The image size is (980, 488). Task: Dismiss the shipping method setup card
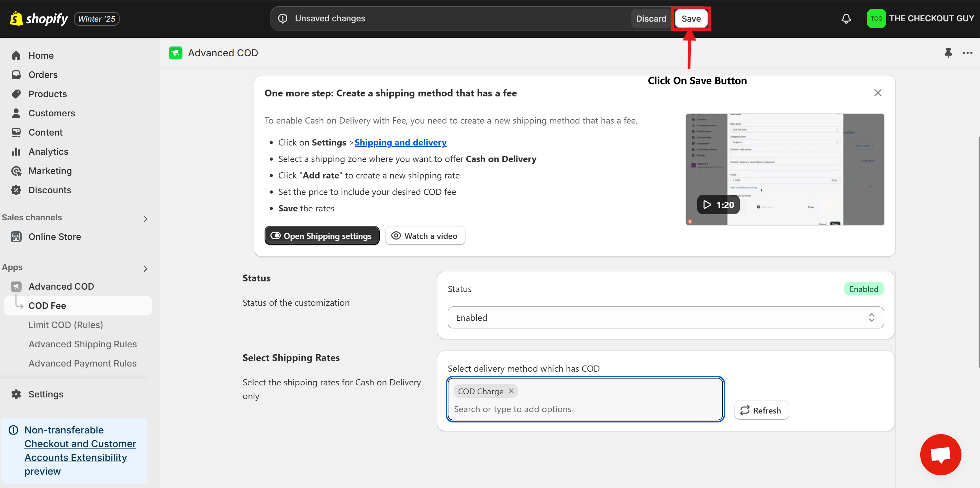(x=877, y=93)
